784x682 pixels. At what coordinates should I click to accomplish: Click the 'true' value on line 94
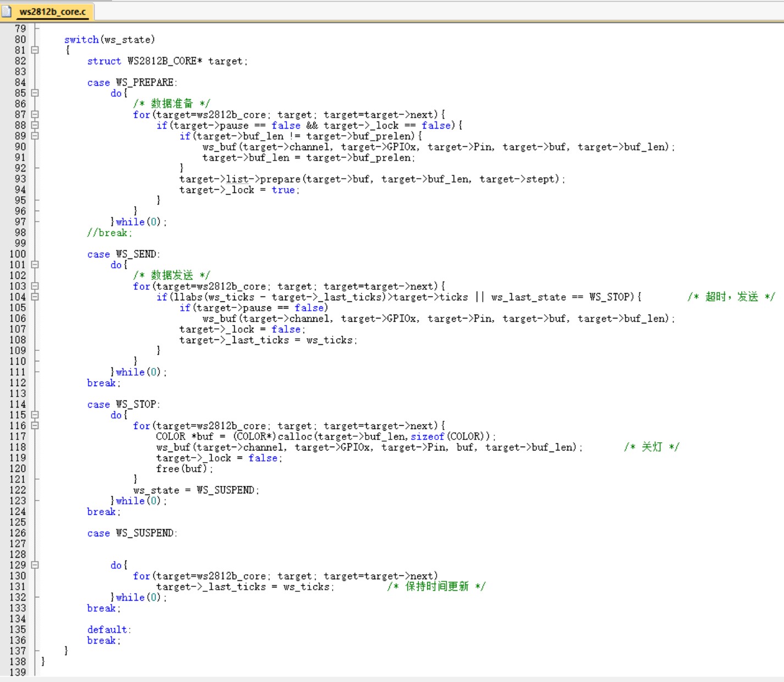point(283,190)
